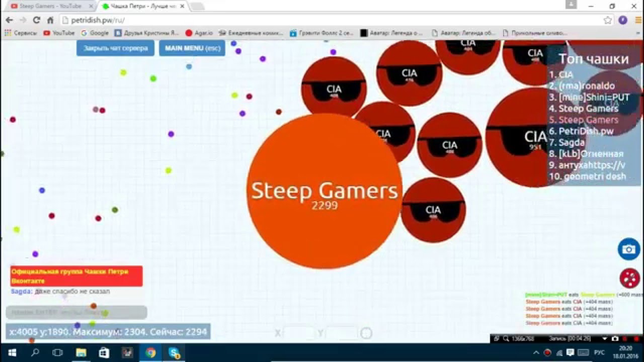Screen dimensions: 644x362
Task: Click leaderboard entry 1. CIA
Action: click(x=561, y=74)
